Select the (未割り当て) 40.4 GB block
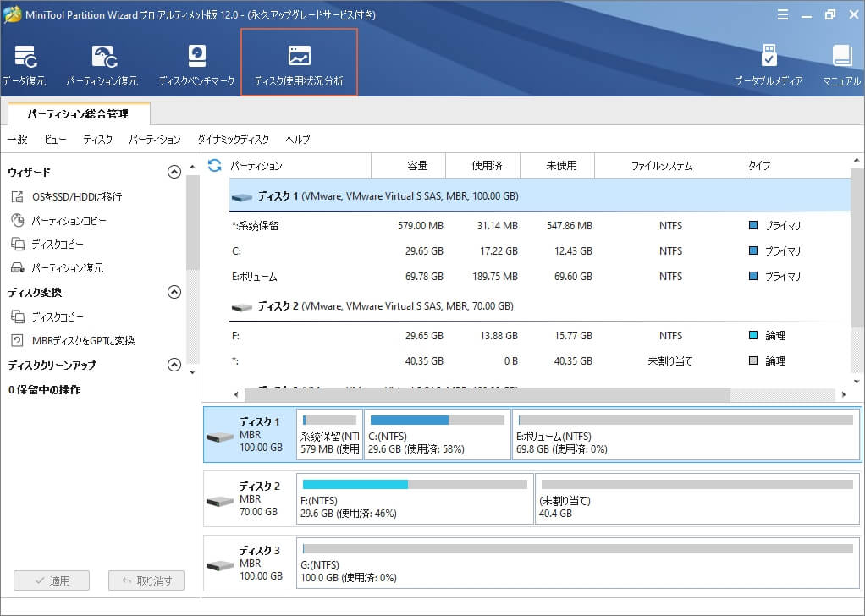Viewport: 865px width, 616px height. coord(697,498)
